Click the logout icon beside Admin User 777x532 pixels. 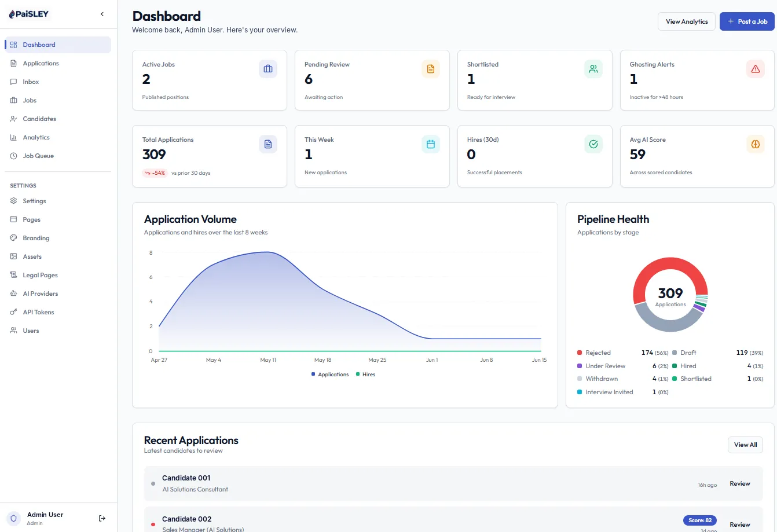tap(102, 518)
